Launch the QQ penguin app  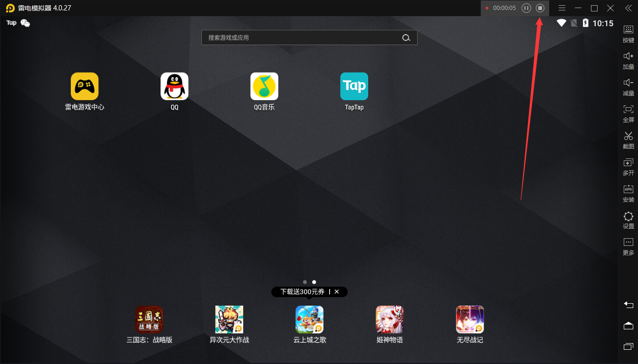174,86
